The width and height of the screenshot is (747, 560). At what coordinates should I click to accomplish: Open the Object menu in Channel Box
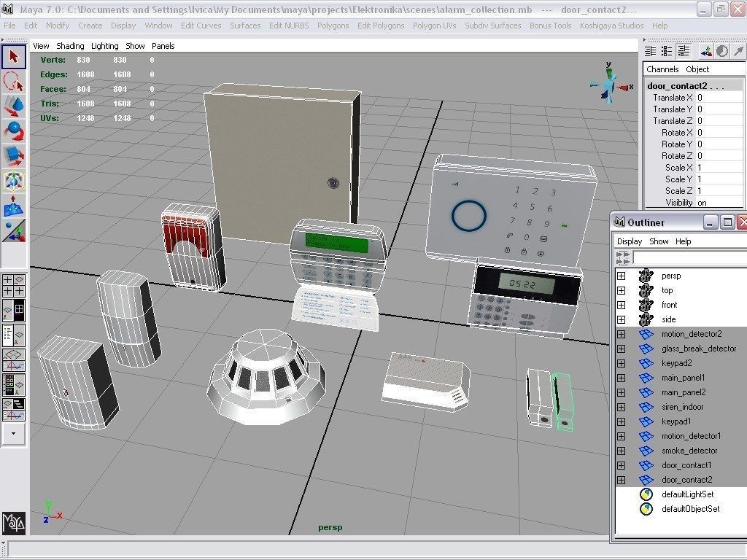pyautogui.click(x=697, y=69)
